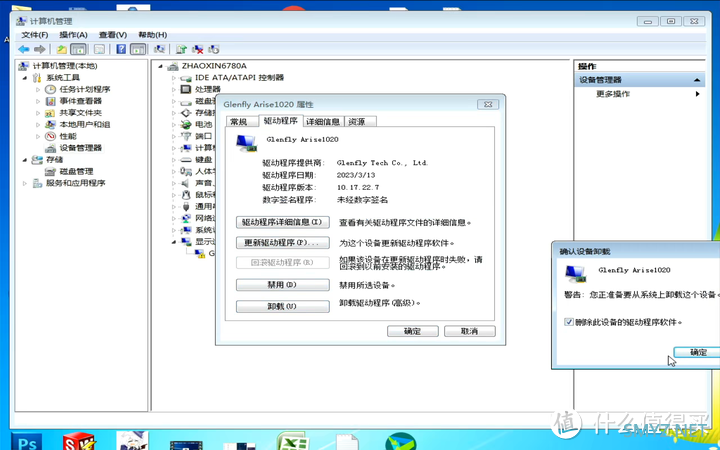Expand 任务计划程序 tree node
720x450 pixels.
point(38,89)
